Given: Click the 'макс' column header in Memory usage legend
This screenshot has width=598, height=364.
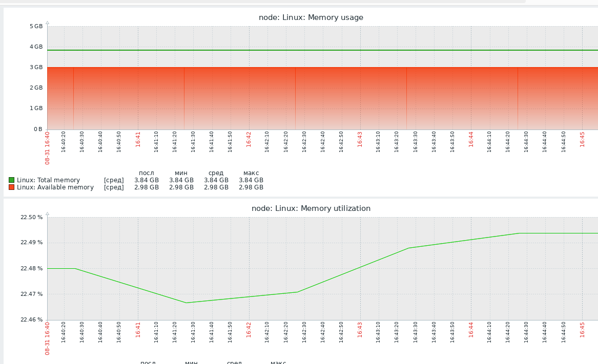Looking at the screenshot, I should tap(251, 173).
